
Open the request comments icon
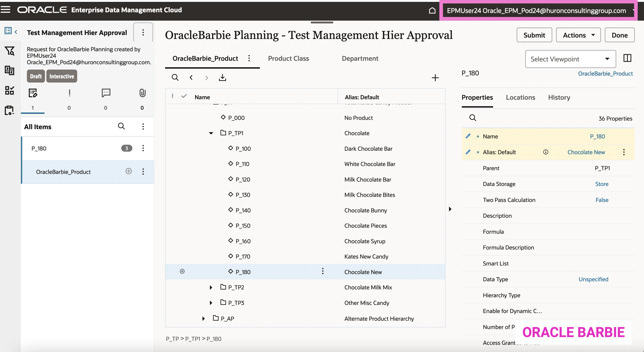pos(106,93)
